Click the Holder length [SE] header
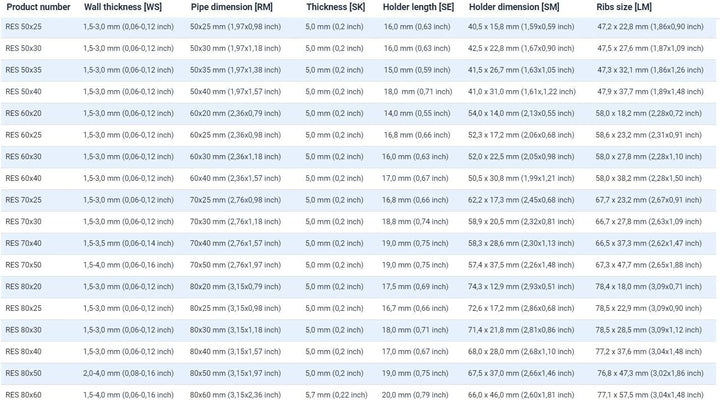 coord(418,7)
